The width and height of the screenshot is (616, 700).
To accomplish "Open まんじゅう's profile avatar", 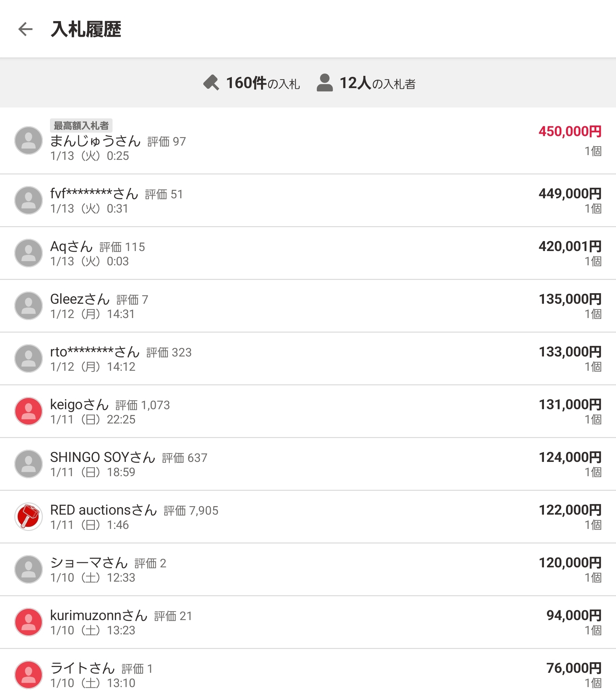I will pyautogui.click(x=29, y=140).
